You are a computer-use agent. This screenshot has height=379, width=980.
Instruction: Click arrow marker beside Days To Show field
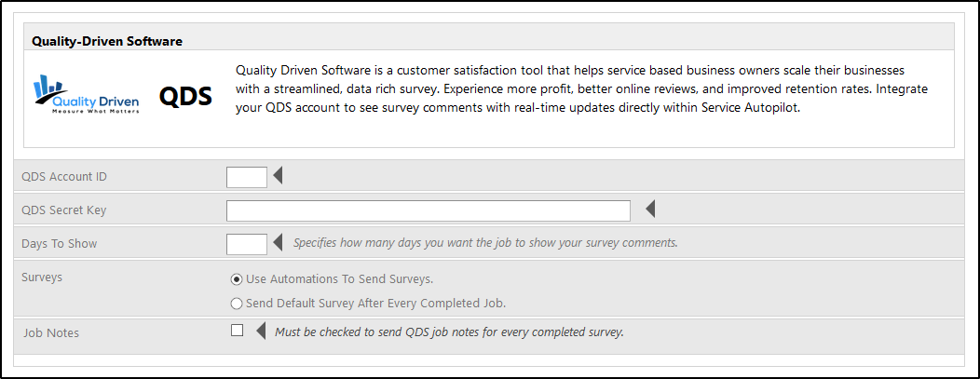(x=277, y=243)
